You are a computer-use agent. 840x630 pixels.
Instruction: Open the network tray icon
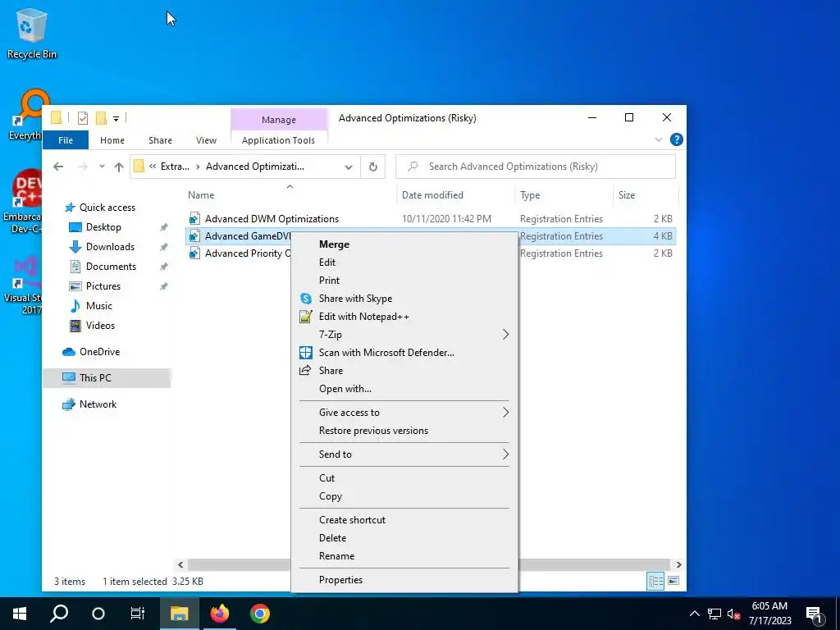pos(714,614)
